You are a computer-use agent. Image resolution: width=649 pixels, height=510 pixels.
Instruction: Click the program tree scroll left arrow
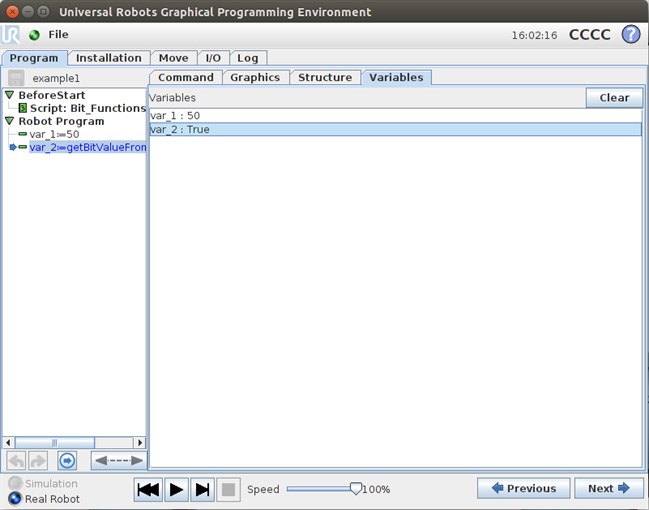(8, 443)
